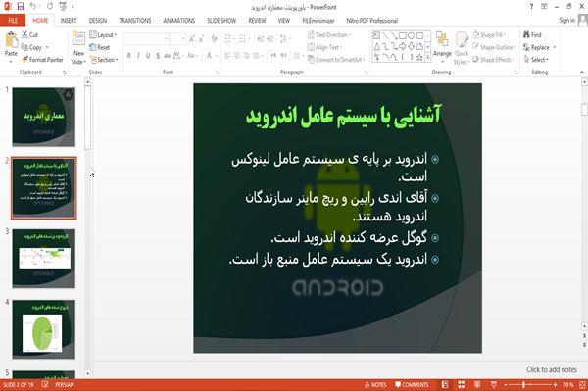Image resolution: width=588 pixels, height=391 pixels.
Task: Switch to Slide Sorter view
Action: coord(462,384)
